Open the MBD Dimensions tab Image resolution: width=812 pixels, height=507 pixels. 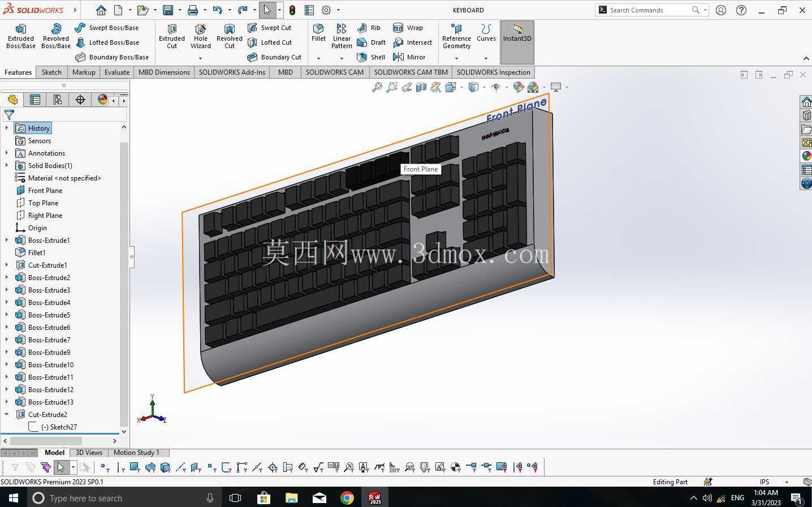[164, 72]
